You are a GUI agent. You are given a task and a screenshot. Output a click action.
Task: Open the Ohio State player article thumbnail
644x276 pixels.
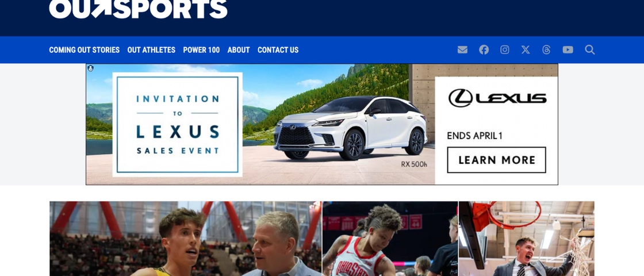point(390,239)
